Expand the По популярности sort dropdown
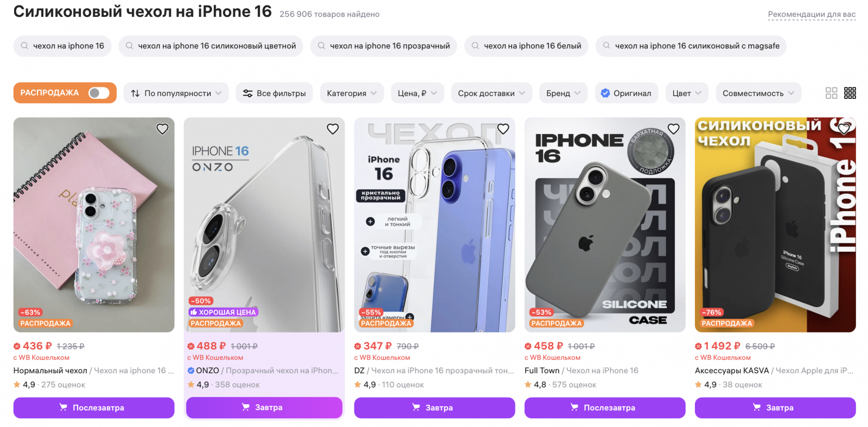Image resolution: width=868 pixels, height=427 pixels. click(x=176, y=93)
